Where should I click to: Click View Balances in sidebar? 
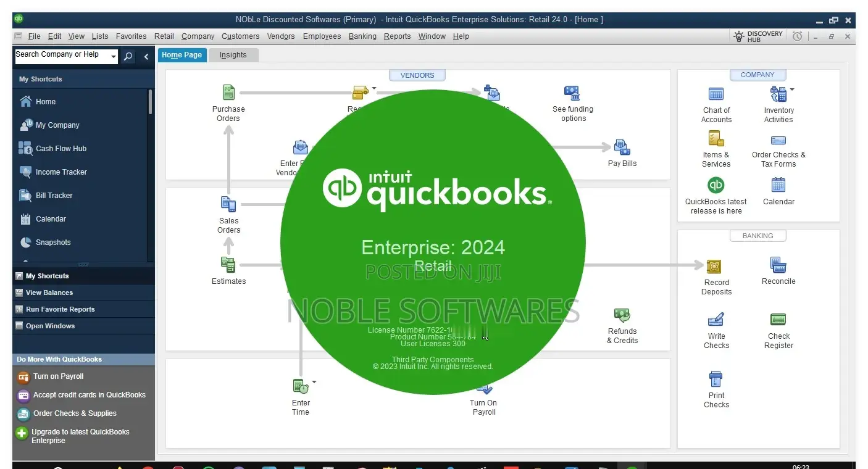coord(83,293)
